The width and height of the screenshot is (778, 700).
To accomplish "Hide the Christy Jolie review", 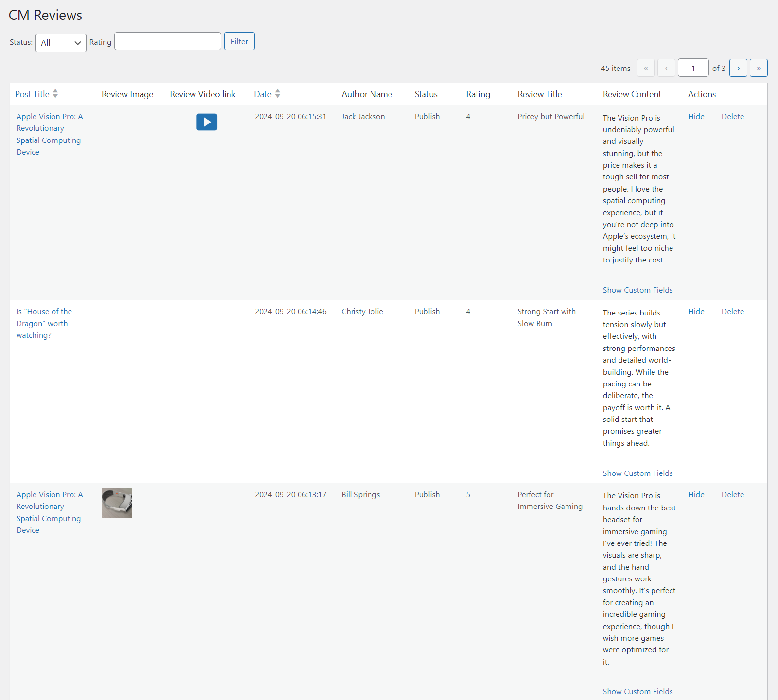I will pos(696,312).
